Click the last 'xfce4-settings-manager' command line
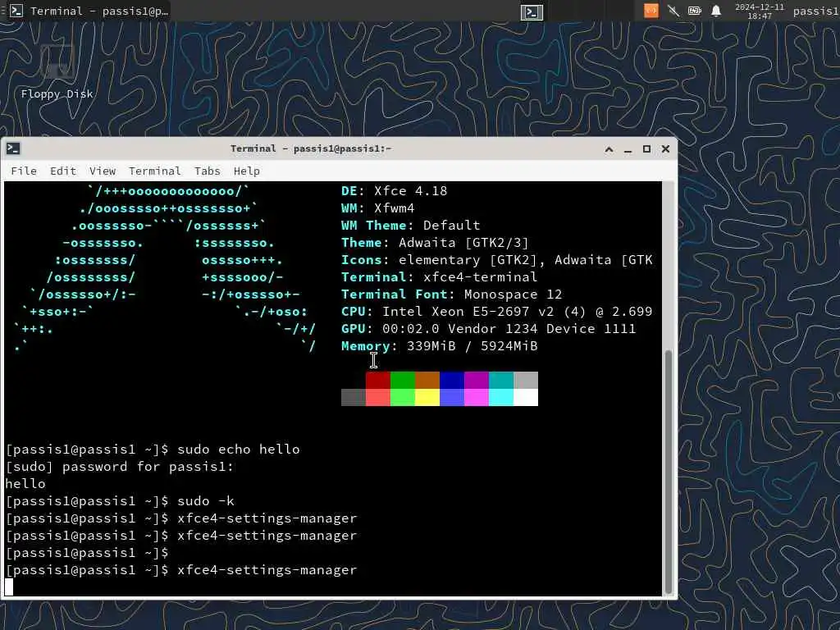Screen dimensions: 840x630 [181, 570]
